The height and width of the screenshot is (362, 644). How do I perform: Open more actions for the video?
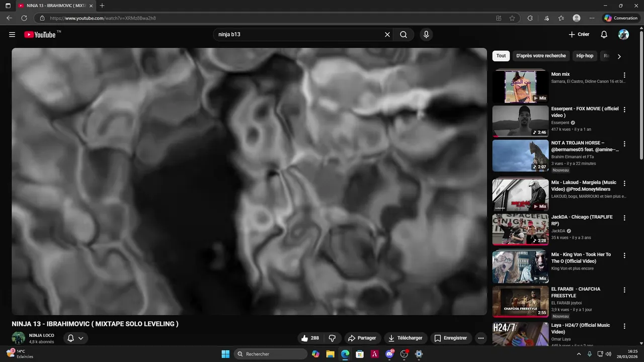[481, 338]
